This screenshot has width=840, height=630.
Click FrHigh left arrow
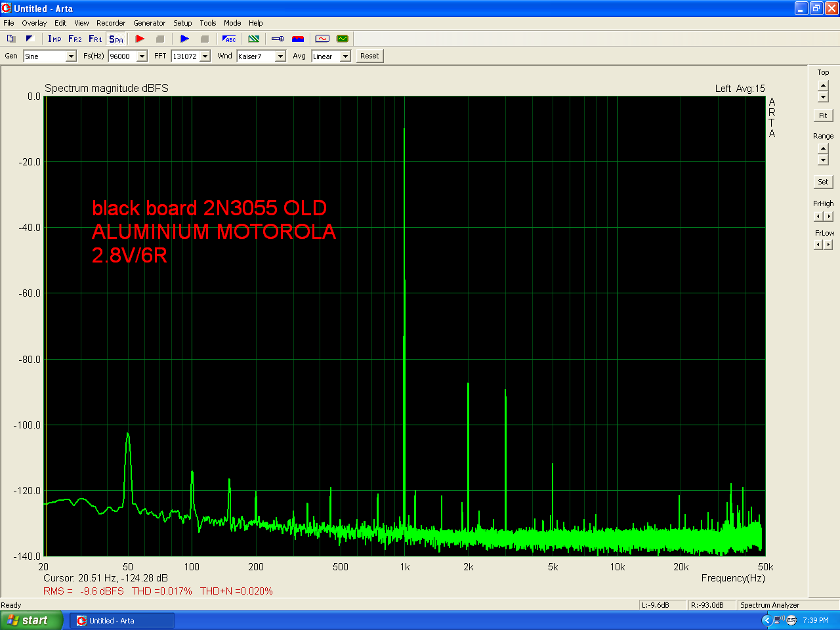pos(818,216)
